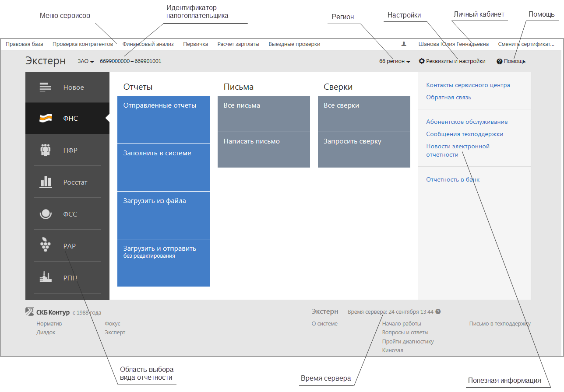Open Финансовый анализ service
Screen dimensions: 564x392
click(x=148, y=44)
